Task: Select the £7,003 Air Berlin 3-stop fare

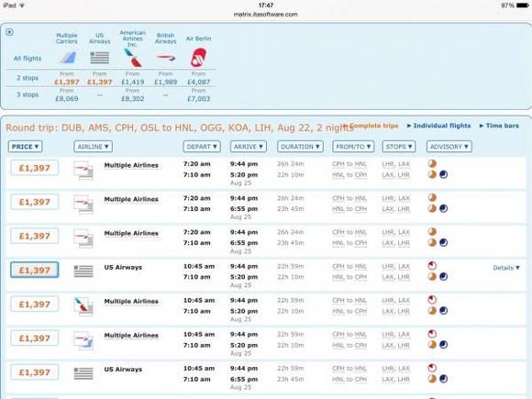Action: pyautogui.click(x=199, y=99)
